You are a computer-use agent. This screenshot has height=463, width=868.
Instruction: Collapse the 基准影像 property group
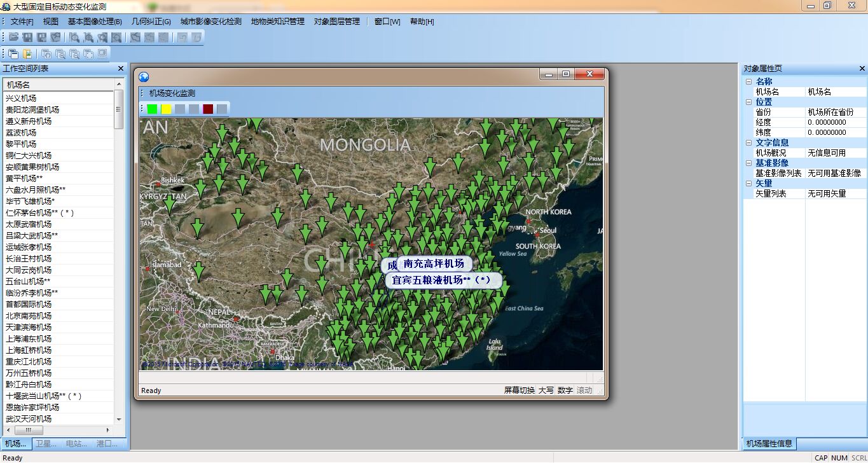click(x=748, y=163)
